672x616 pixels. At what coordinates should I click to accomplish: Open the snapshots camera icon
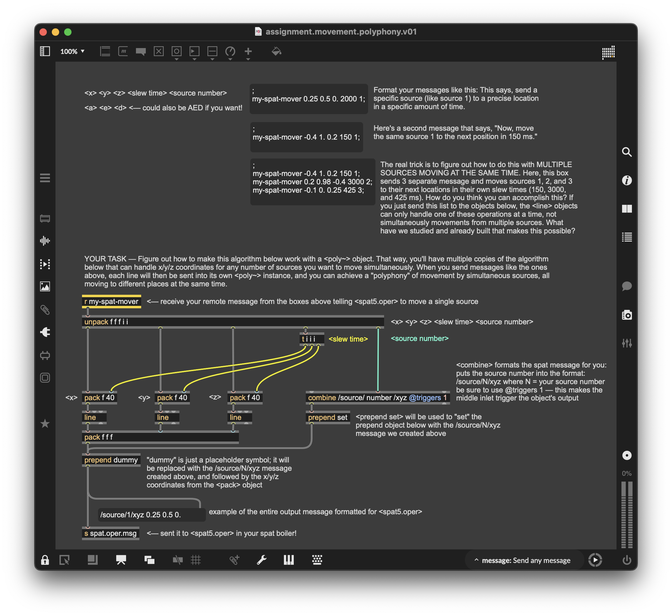(627, 315)
